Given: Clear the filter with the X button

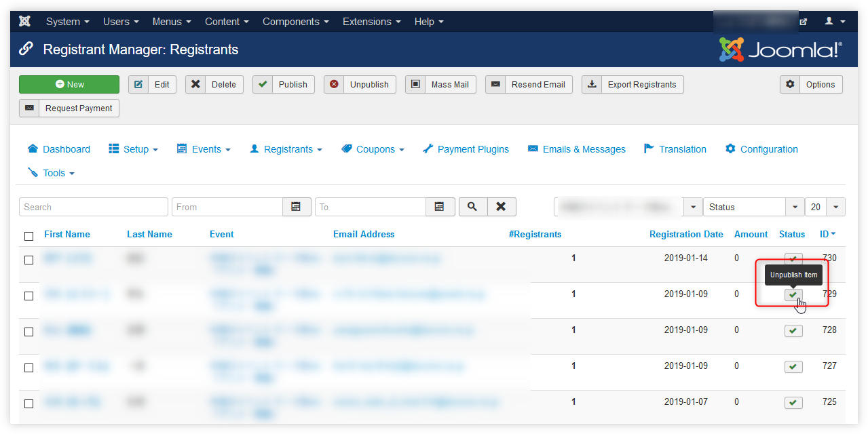Looking at the screenshot, I should (501, 207).
